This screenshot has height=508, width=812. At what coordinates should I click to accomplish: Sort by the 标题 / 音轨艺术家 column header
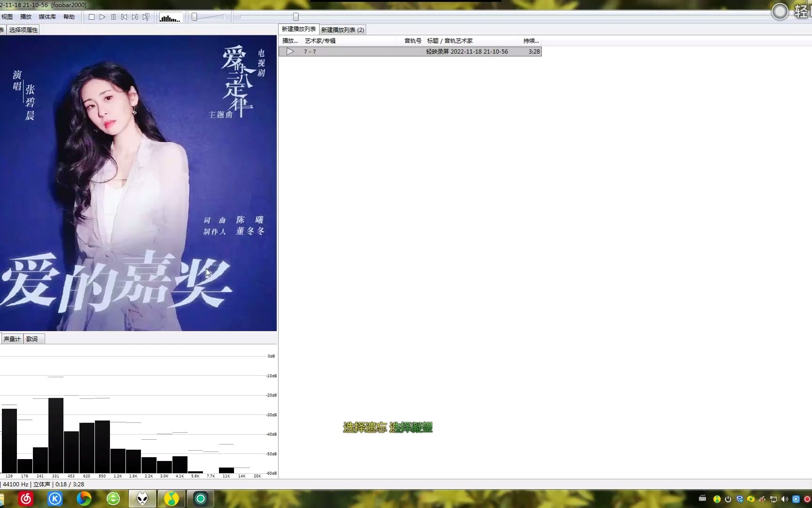472,41
